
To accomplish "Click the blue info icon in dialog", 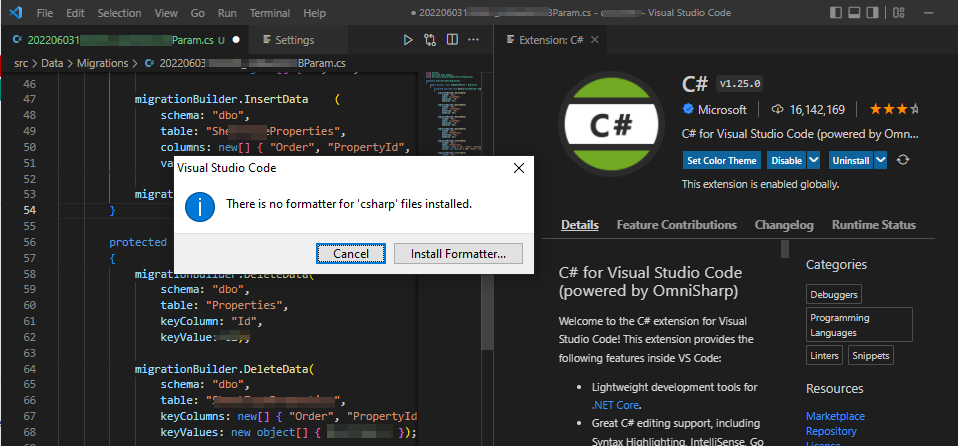I will coord(199,206).
